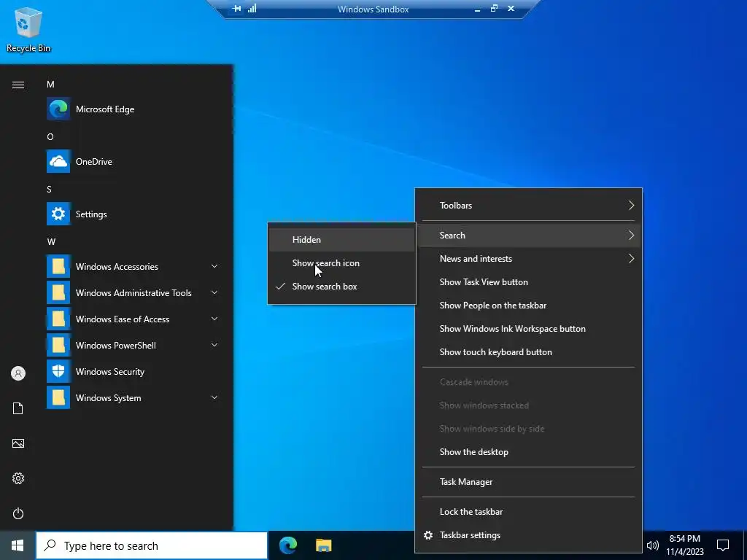This screenshot has height=560, width=747.
Task: Toggle Show Task View button
Action: 528,282
